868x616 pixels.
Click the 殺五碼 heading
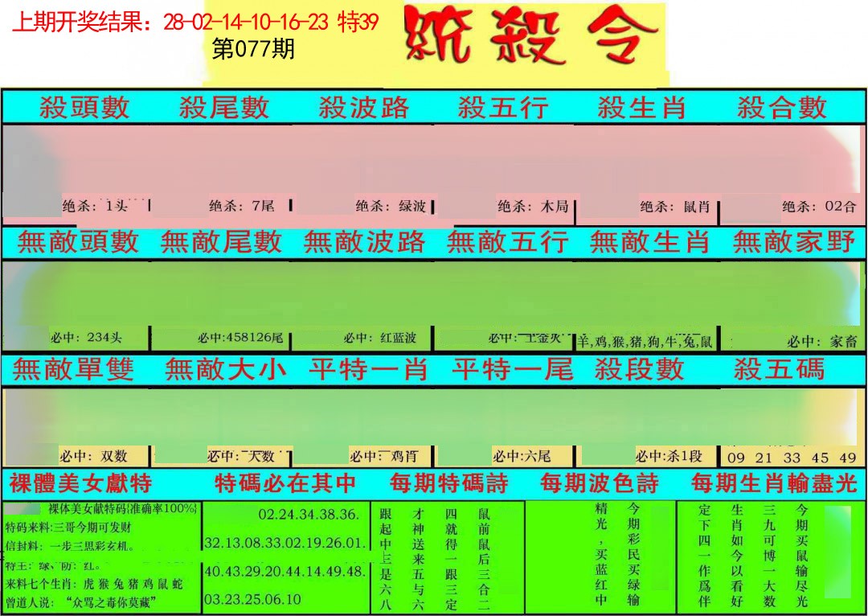click(779, 369)
